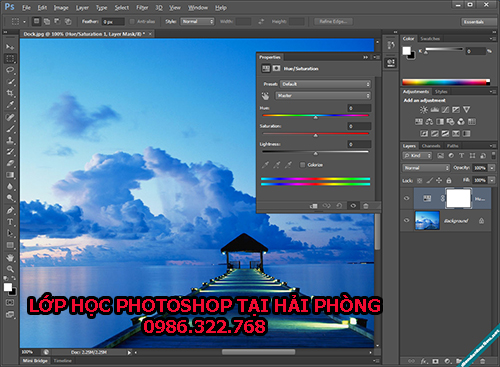The width and height of the screenshot is (500, 367).
Task: Open the Filter menu
Action: pyautogui.click(x=142, y=8)
